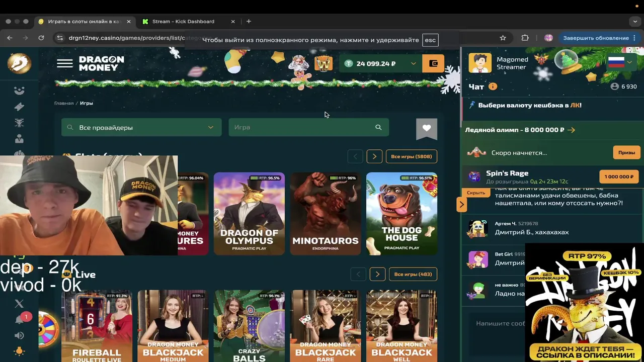Click Скрыть to hide banner
Viewport: 644px width, 362px height.
476,193
